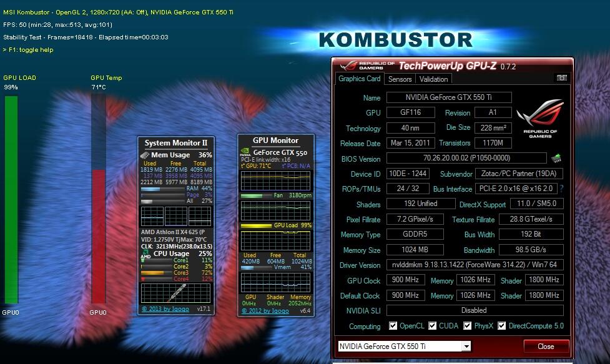Click the RAM usage bar in System Monitor
The image size is (610, 364).
[162, 189]
